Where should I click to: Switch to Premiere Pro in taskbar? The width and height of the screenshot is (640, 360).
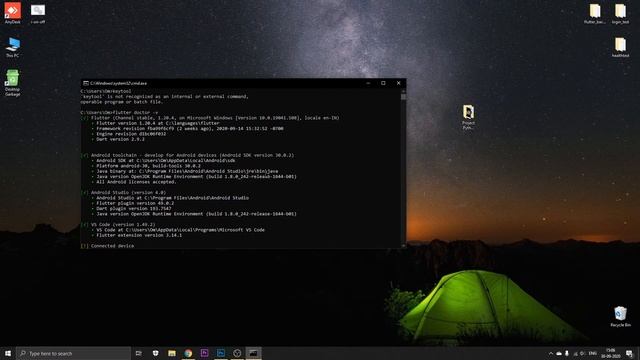click(x=204, y=353)
